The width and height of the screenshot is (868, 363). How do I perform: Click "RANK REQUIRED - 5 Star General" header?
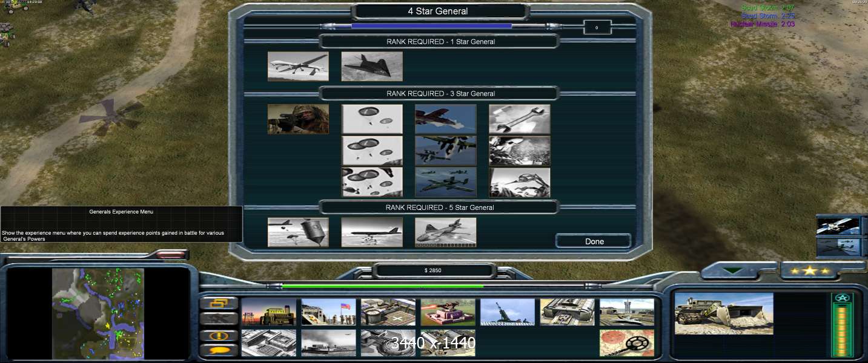click(x=440, y=208)
